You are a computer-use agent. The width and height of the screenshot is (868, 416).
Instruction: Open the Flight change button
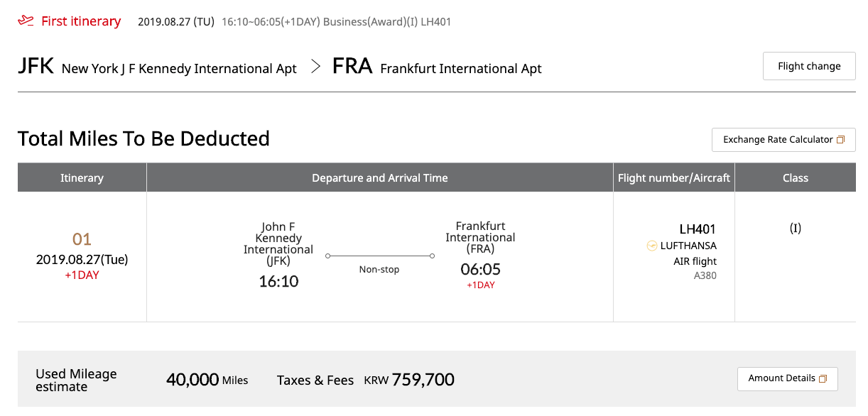tap(809, 66)
